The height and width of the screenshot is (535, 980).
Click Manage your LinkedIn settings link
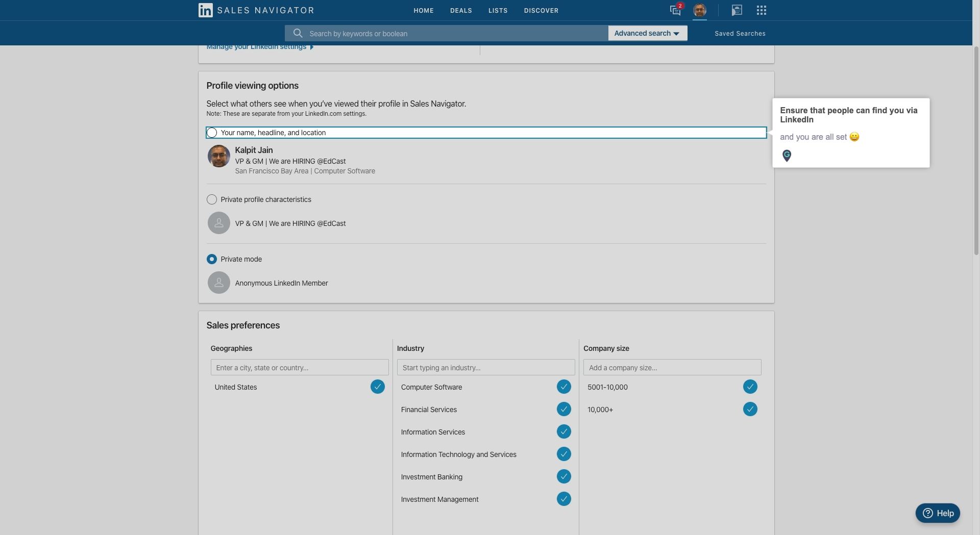(x=260, y=47)
